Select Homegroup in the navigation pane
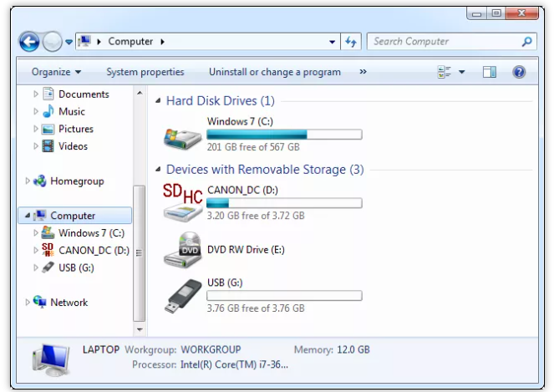Image resolution: width=554 pixels, height=392 pixels. tap(77, 181)
